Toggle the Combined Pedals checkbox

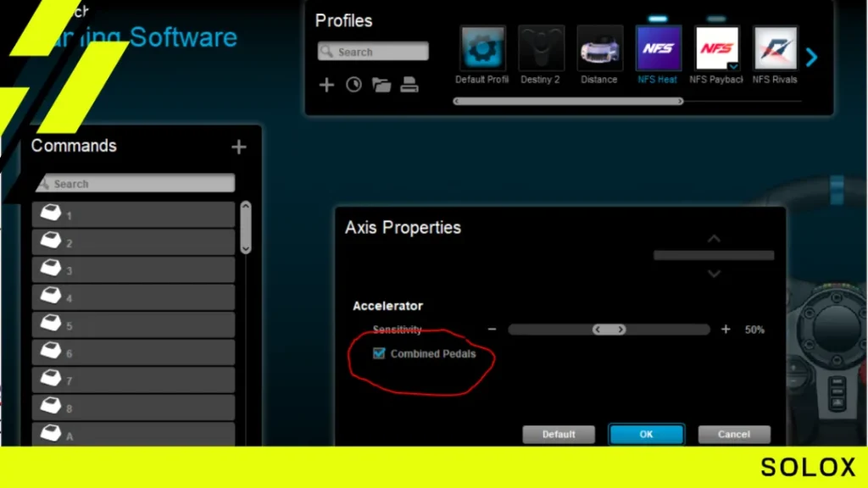click(379, 353)
